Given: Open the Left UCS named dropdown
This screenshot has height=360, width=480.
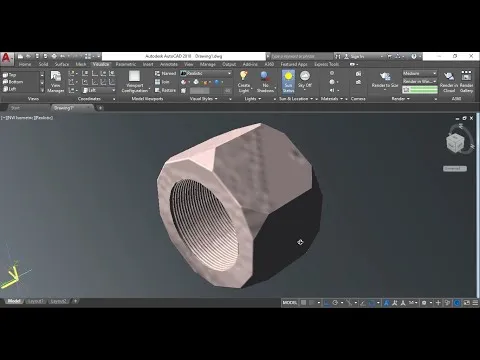Looking at the screenshot, I should tap(99, 90).
